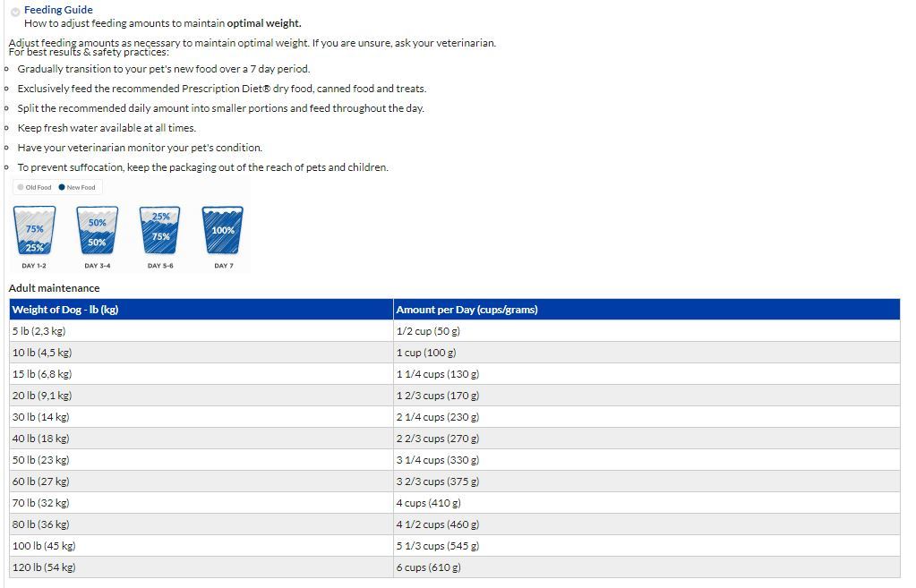The image size is (916, 588).
Task: Click the 6 cups (610 g) amount cell
Action: click(x=429, y=567)
